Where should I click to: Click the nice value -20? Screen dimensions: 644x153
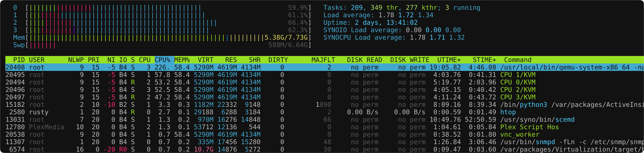click(109, 150)
